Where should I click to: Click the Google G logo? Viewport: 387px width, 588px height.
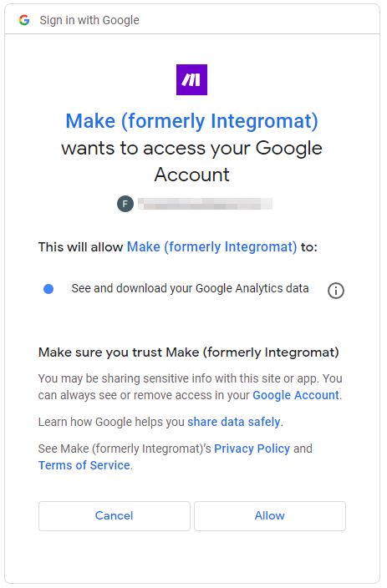click(24, 20)
